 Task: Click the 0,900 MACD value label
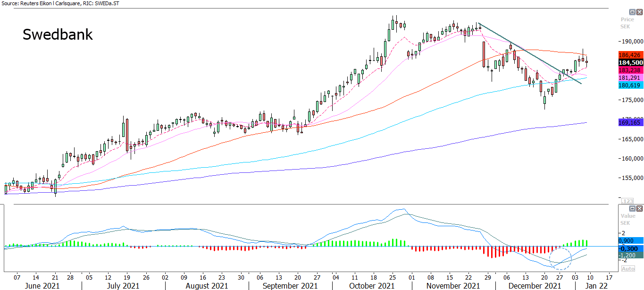click(x=630, y=240)
